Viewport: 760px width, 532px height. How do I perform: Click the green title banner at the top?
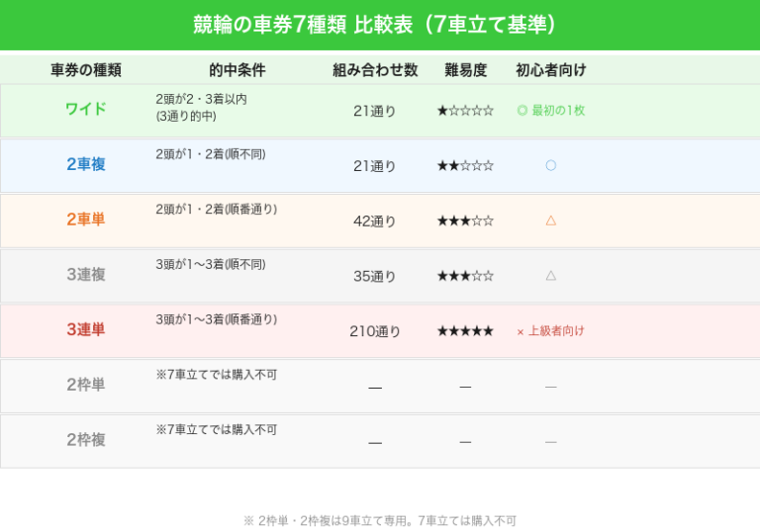[x=380, y=25]
